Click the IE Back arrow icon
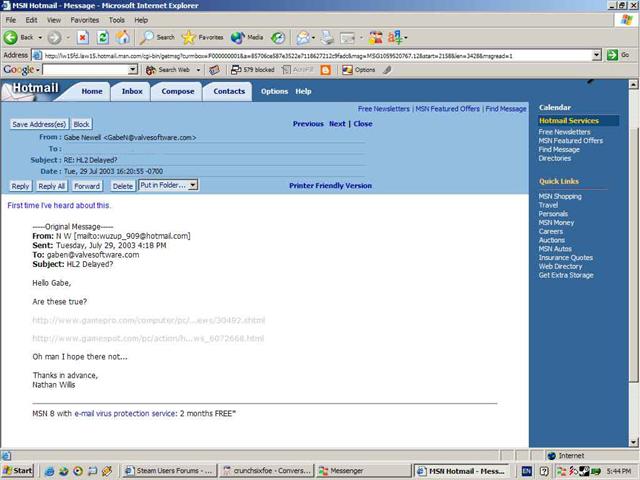 pyautogui.click(x=11, y=38)
